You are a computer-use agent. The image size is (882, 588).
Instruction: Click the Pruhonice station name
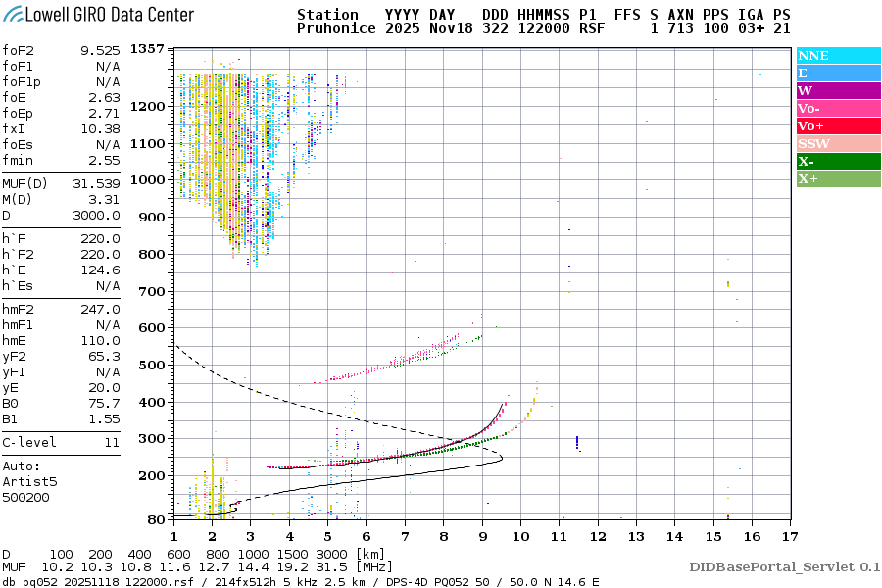click(336, 29)
